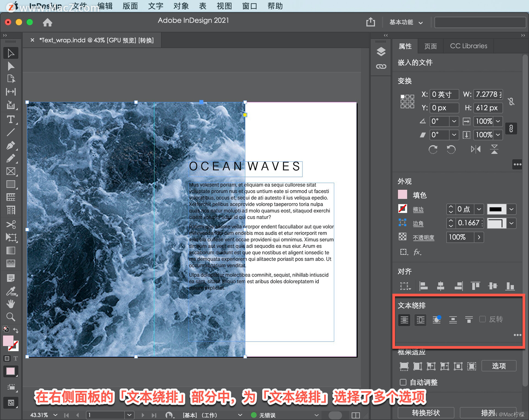This screenshot has width=529, height=420.
Task: Select the Type tool in toolbar
Action: pos(10,119)
